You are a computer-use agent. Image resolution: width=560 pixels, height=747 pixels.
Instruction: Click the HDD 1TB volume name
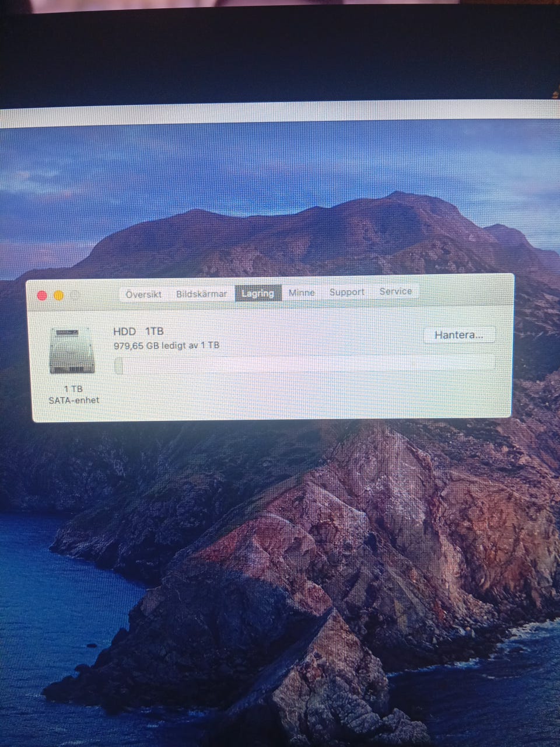coord(138,331)
